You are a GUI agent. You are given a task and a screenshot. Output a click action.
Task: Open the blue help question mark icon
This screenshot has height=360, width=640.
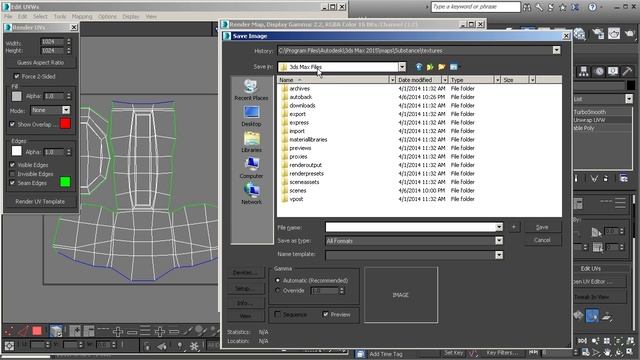coord(592,7)
